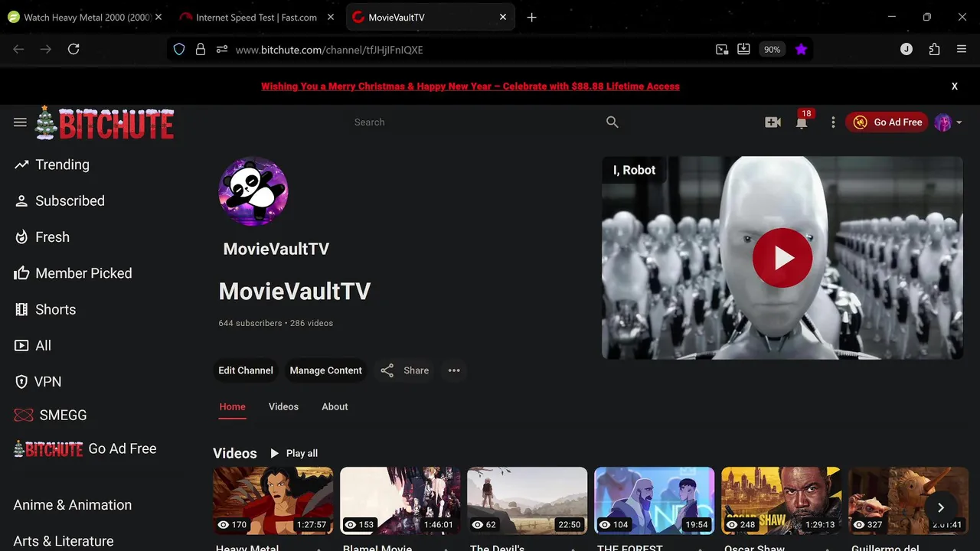
Task: Open Member Picked in the sidebar
Action: (73, 273)
